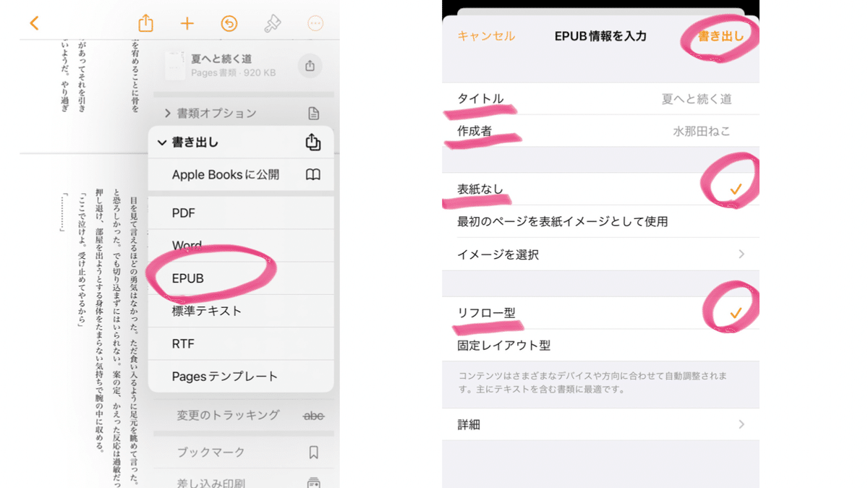Open the share icon in top toolbar
Image resolution: width=868 pixels, height=488 pixels.
tap(145, 23)
